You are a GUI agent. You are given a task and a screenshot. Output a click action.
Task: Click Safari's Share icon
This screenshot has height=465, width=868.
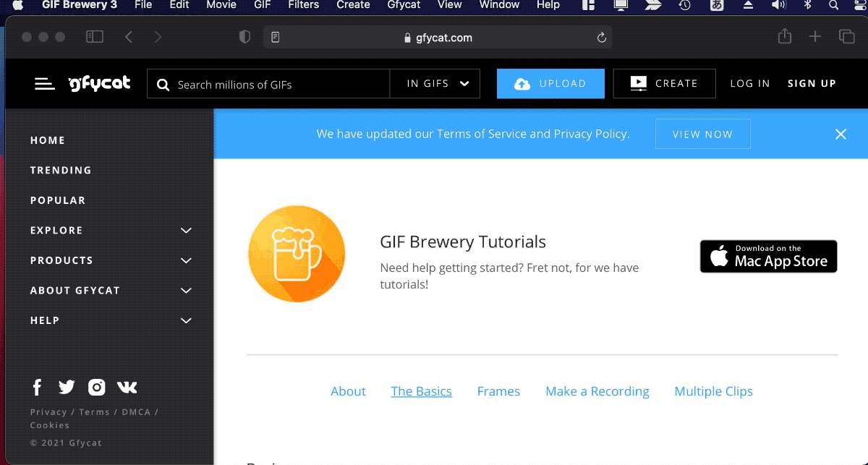pyautogui.click(x=785, y=37)
